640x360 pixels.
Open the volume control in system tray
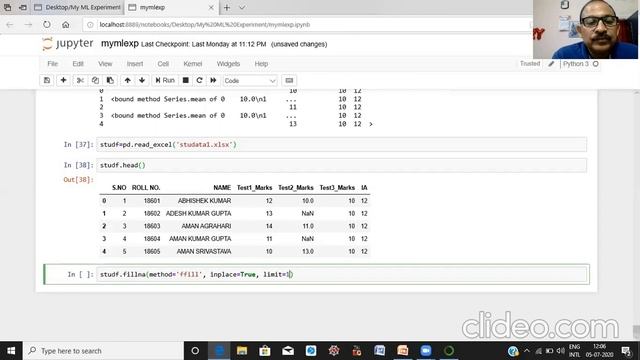560,351
